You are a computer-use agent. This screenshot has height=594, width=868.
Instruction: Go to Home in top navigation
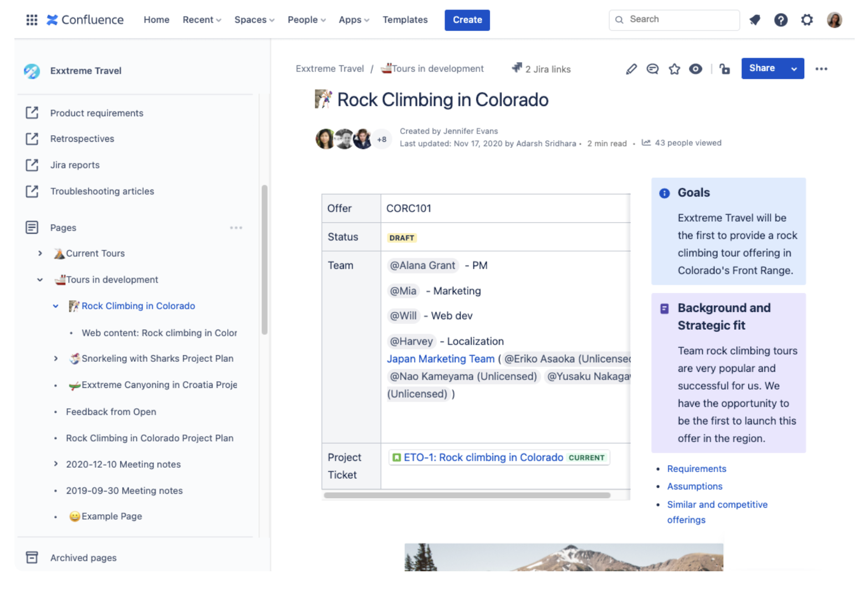click(156, 20)
